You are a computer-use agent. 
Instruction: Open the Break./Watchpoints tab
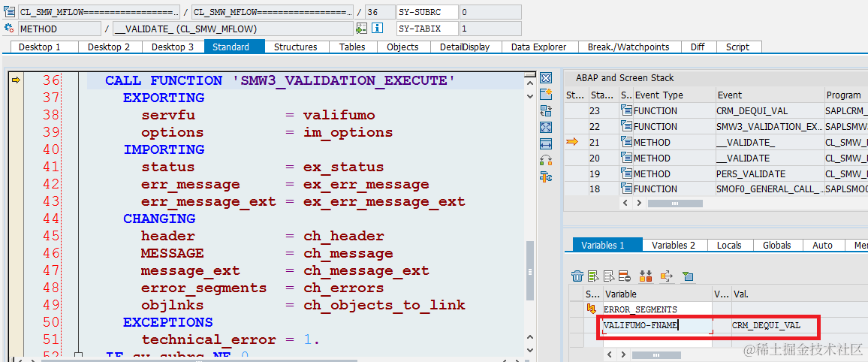click(x=628, y=47)
